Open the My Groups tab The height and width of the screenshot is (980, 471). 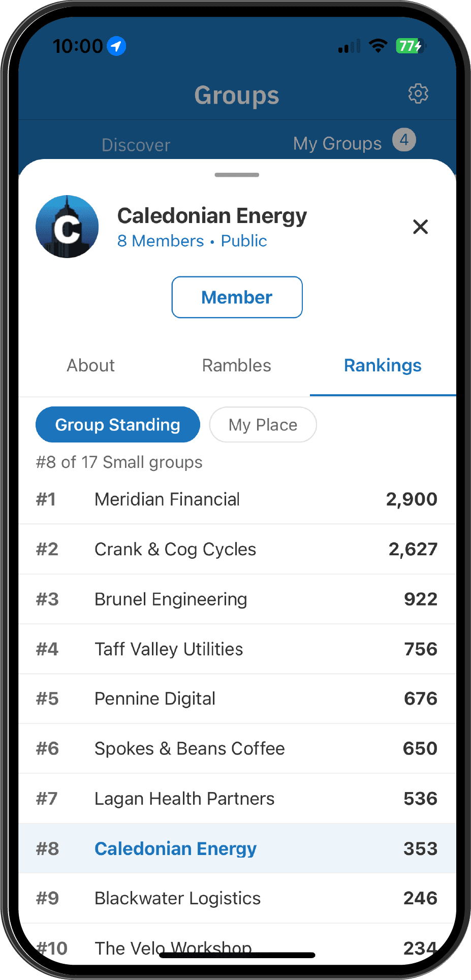(x=337, y=144)
